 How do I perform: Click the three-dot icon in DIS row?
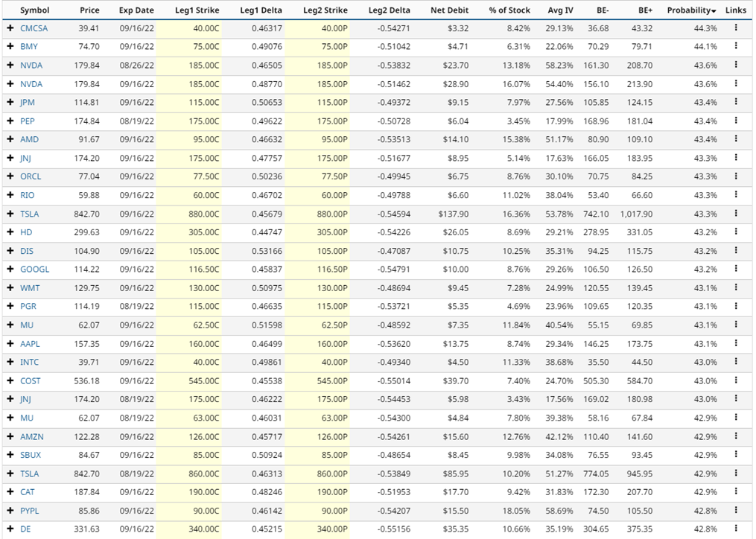(736, 251)
